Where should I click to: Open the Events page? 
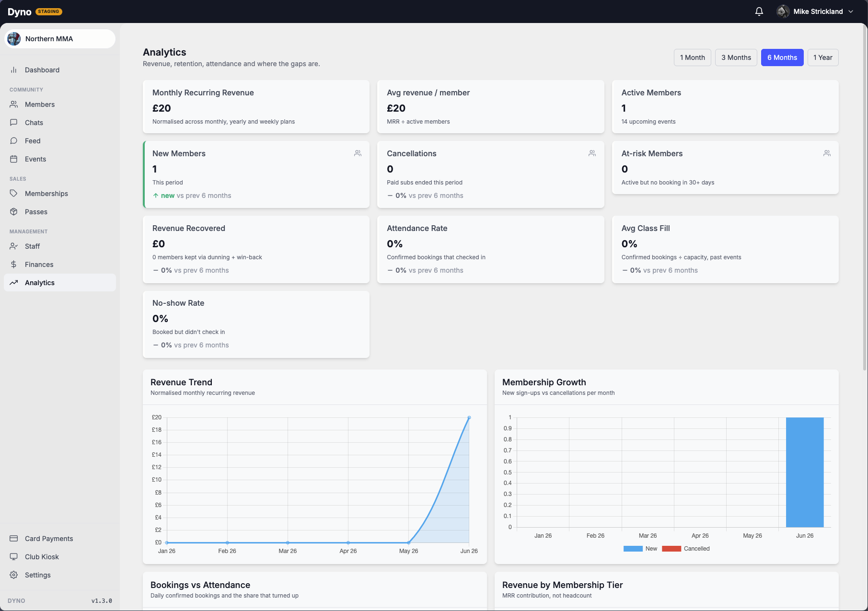[x=60, y=159]
